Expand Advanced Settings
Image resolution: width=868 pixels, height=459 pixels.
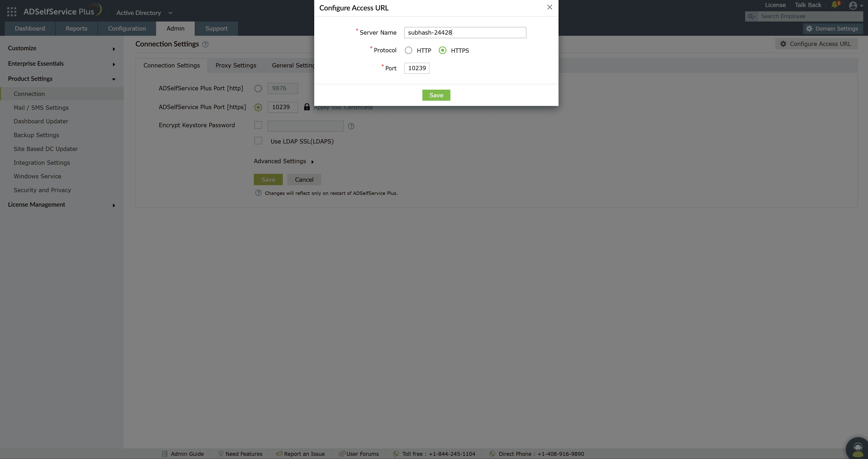(284, 161)
